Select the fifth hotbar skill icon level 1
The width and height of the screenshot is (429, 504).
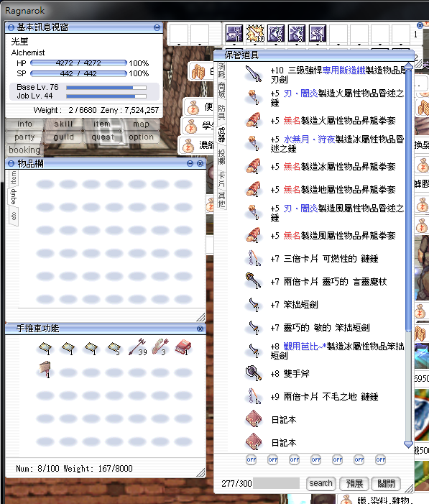tap(318, 33)
